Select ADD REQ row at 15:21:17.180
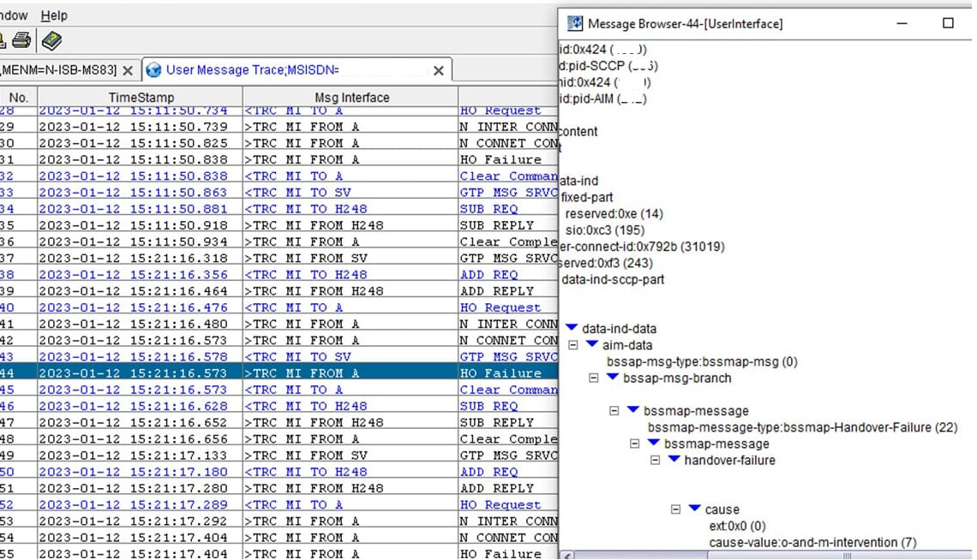Image resolution: width=977 pixels, height=560 pixels. click(279, 472)
